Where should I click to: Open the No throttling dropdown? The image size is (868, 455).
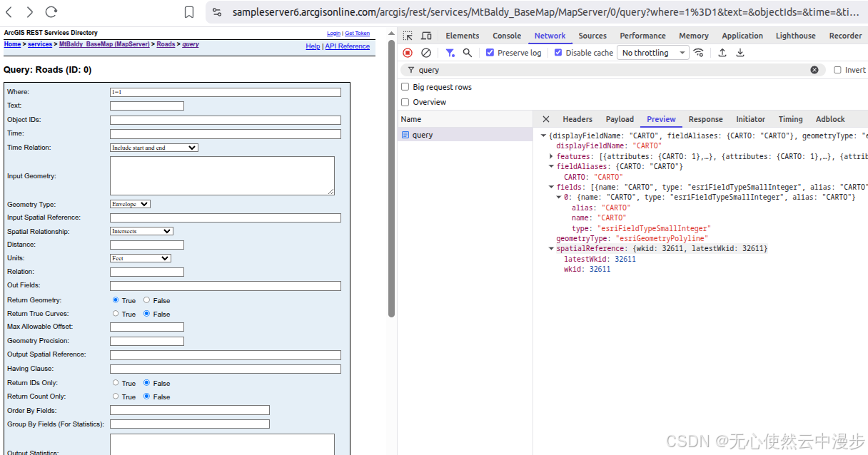(653, 53)
